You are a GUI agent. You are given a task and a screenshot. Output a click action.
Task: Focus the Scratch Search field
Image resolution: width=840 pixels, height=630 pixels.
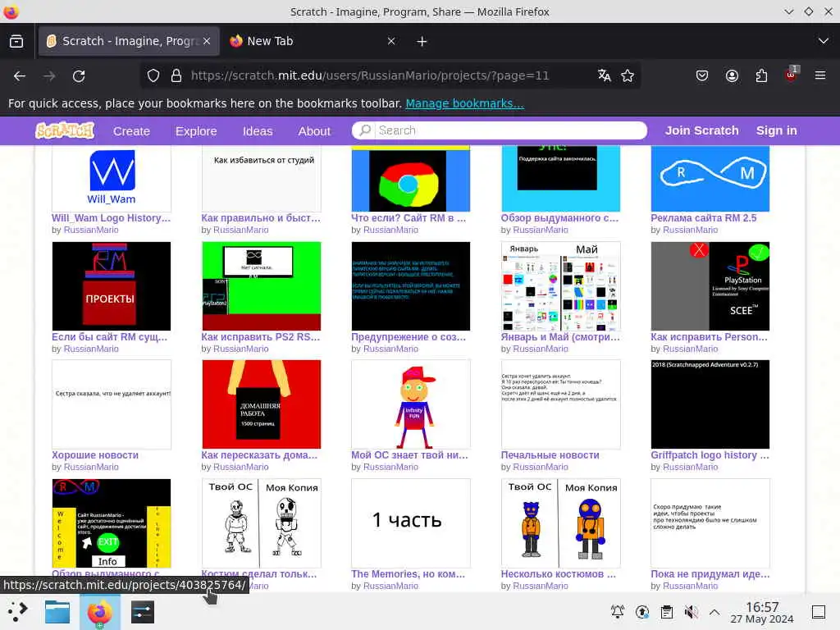coord(500,130)
